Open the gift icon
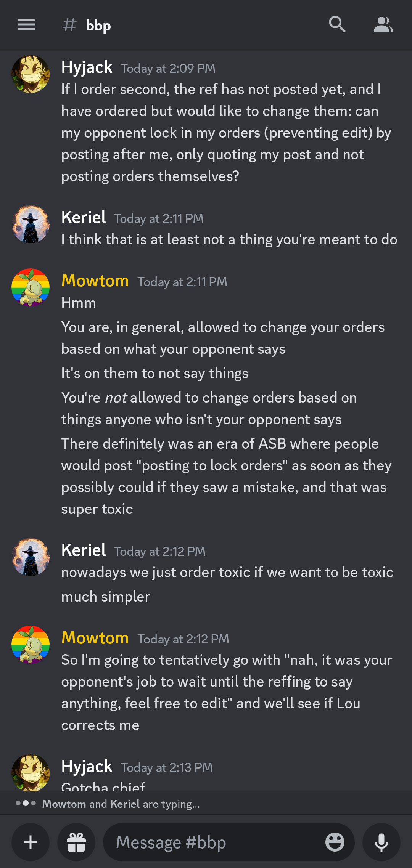The height and width of the screenshot is (868, 412). pyautogui.click(x=76, y=842)
